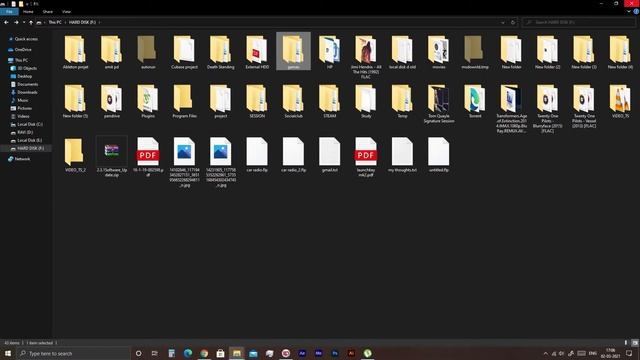Open Music in navigation pane
The image size is (640, 360).
click(x=22, y=100)
